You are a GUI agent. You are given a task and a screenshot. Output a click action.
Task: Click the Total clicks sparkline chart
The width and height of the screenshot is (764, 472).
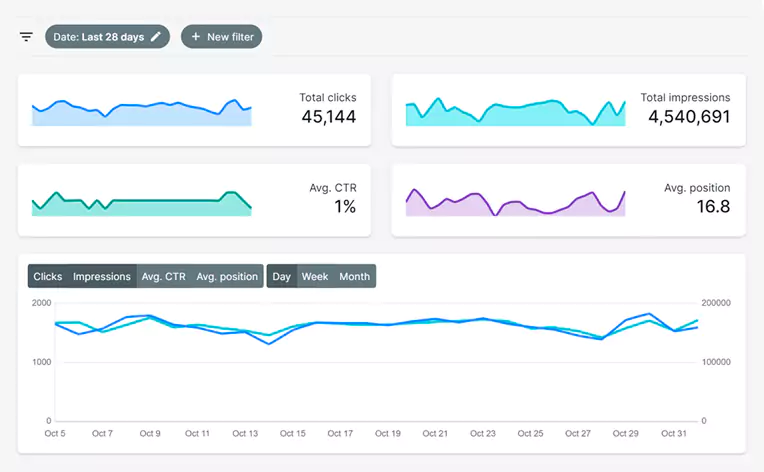coord(141,113)
